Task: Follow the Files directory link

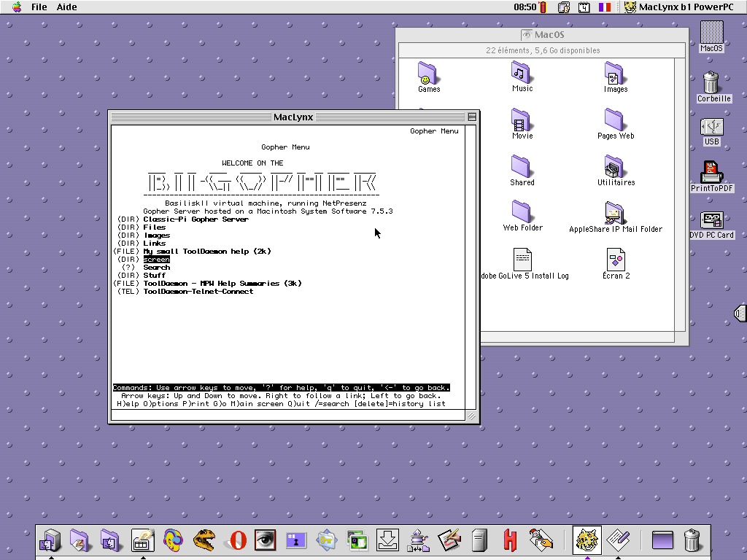Action: point(155,227)
